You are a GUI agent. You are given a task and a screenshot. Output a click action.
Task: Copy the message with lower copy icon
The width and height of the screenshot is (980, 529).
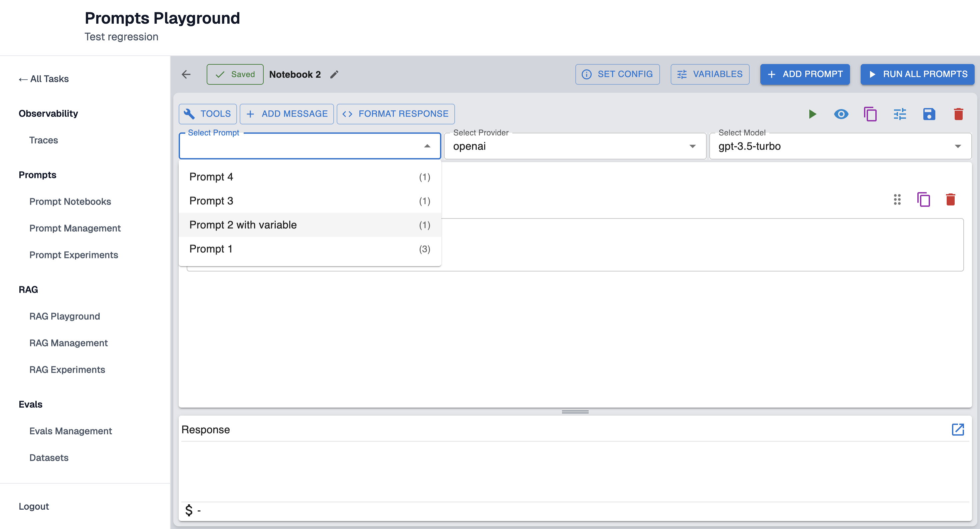pos(923,199)
